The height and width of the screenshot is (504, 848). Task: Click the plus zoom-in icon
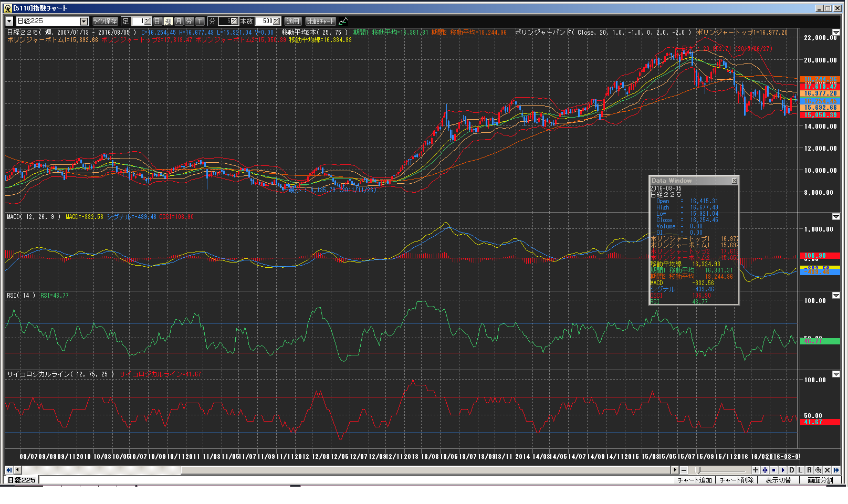point(755,470)
